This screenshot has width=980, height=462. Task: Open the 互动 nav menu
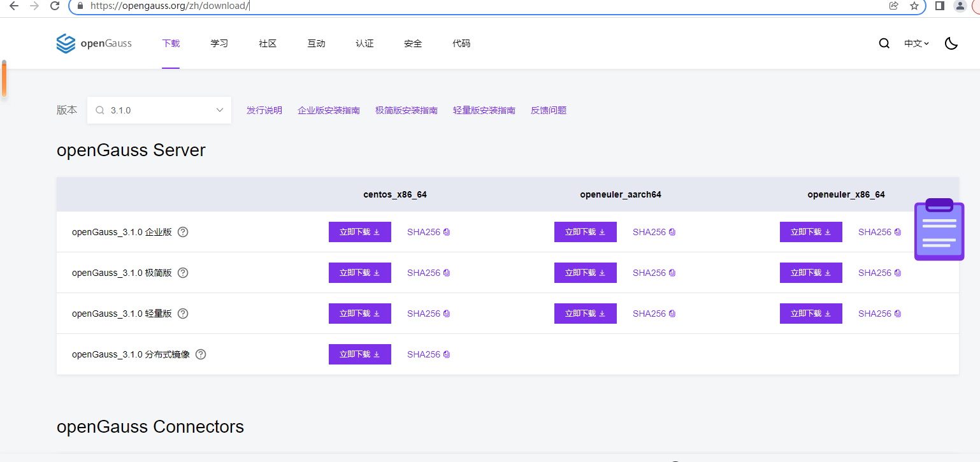click(316, 43)
